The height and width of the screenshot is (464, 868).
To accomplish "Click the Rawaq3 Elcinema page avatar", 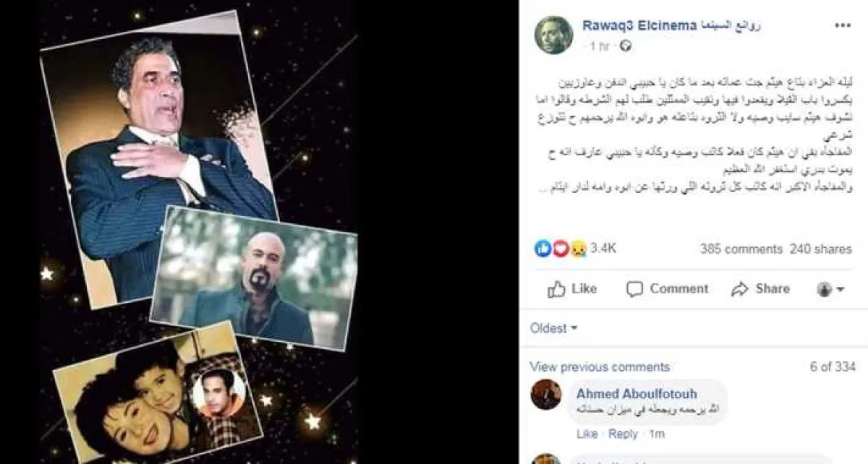I will 553,35.
